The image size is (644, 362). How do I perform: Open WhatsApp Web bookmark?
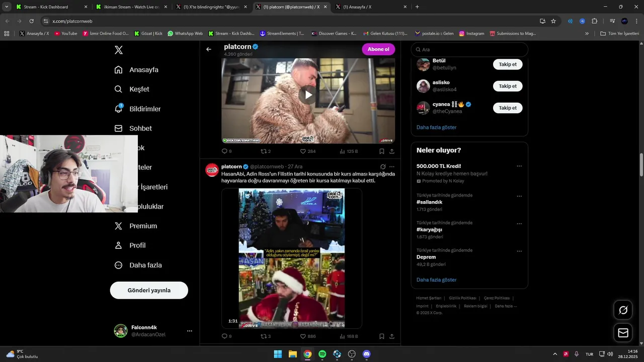click(185, 34)
